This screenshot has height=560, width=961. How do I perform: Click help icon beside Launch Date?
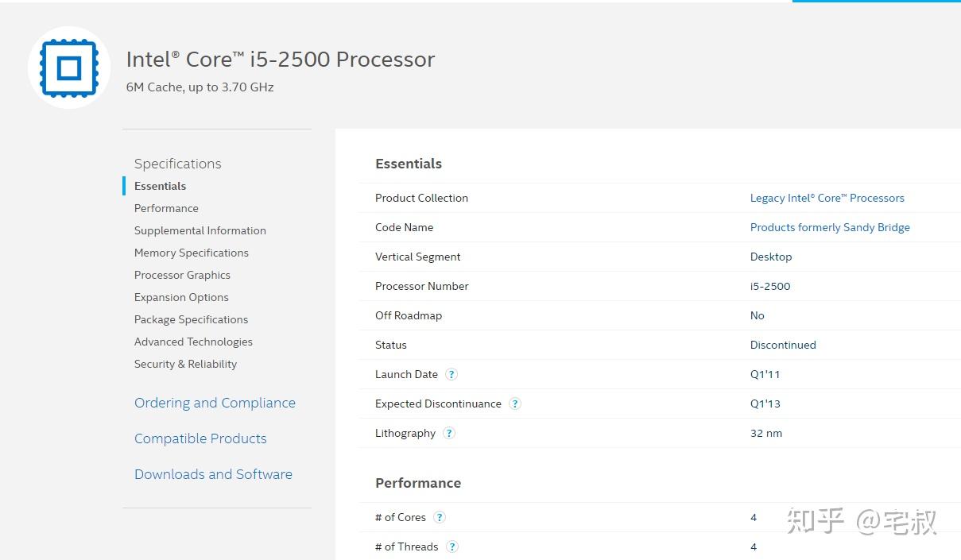(x=451, y=374)
